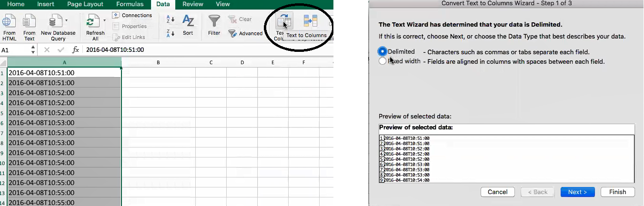
Task: Click the From Text import icon
Action: pyautogui.click(x=30, y=21)
